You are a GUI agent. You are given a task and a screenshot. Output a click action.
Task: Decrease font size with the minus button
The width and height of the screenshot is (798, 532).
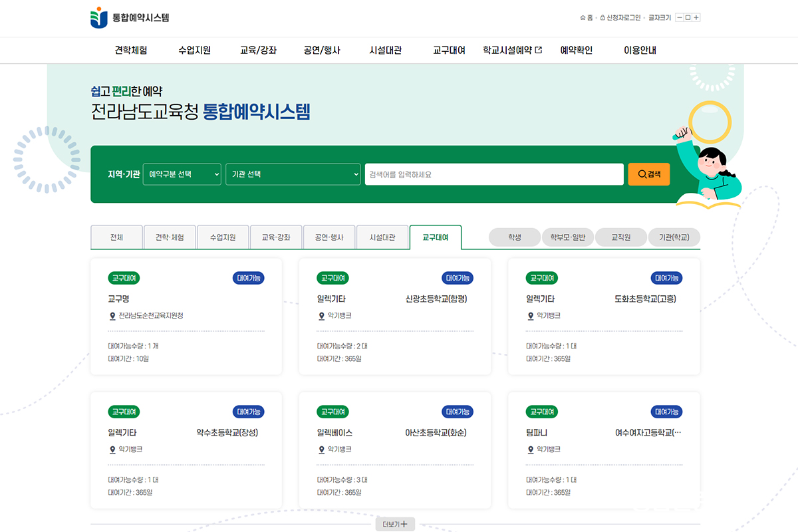[x=680, y=18]
